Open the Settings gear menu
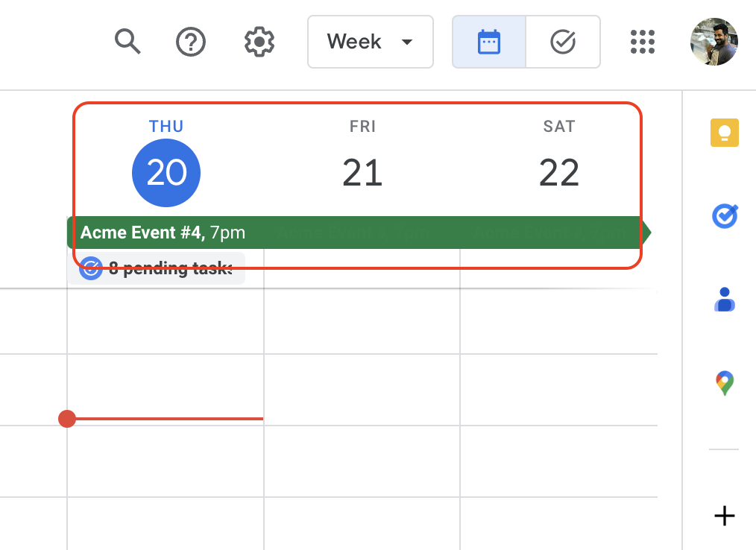 (259, 42)
